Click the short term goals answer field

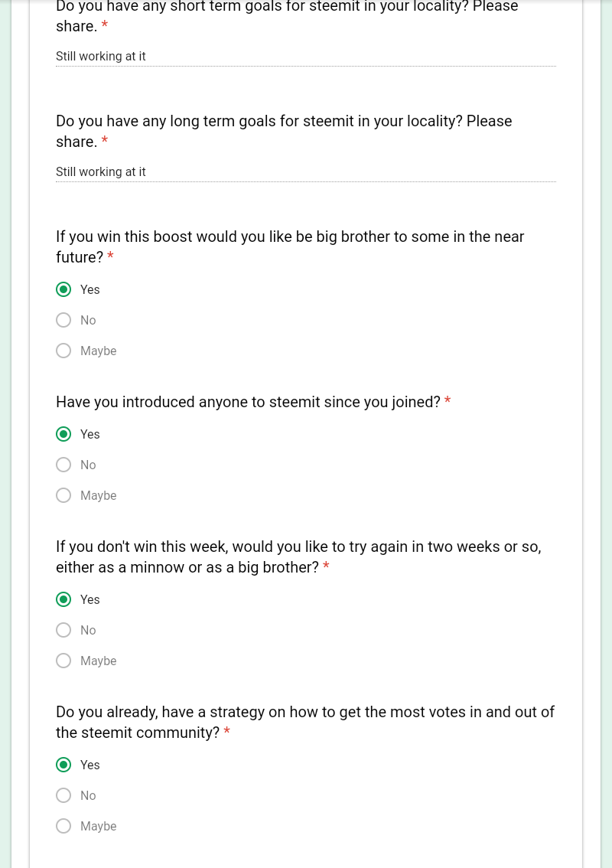tap(306, 57)
